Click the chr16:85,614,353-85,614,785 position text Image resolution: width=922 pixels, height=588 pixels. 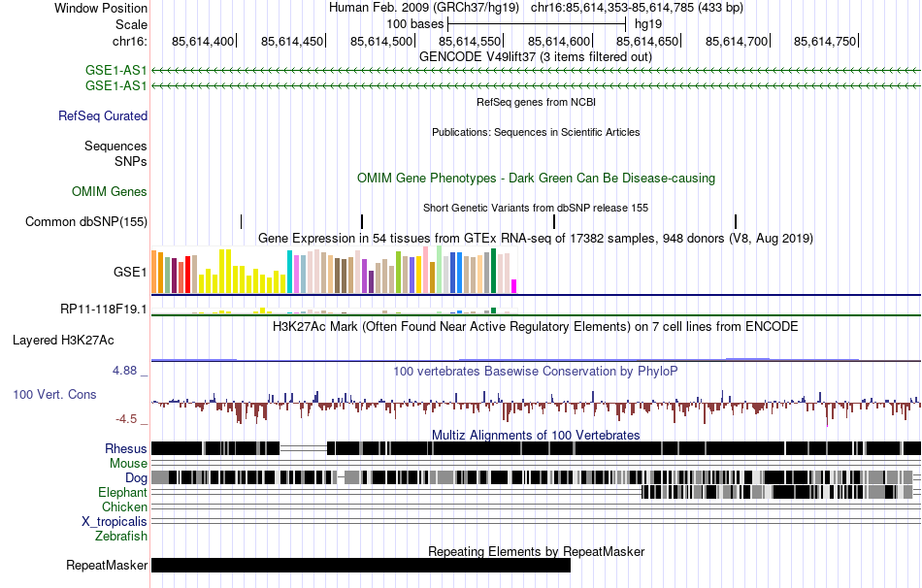pyautogui.click(x=637, y=8)
